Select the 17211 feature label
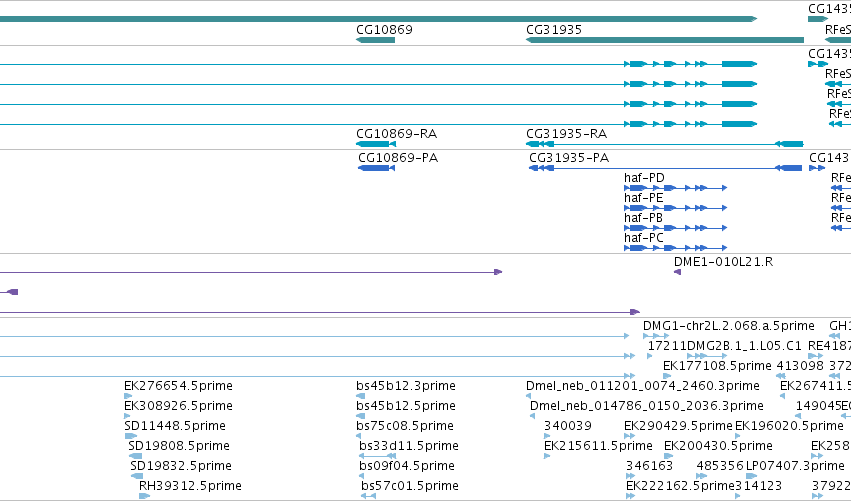Viewport: 851px width, 501px height. point(667,346)
